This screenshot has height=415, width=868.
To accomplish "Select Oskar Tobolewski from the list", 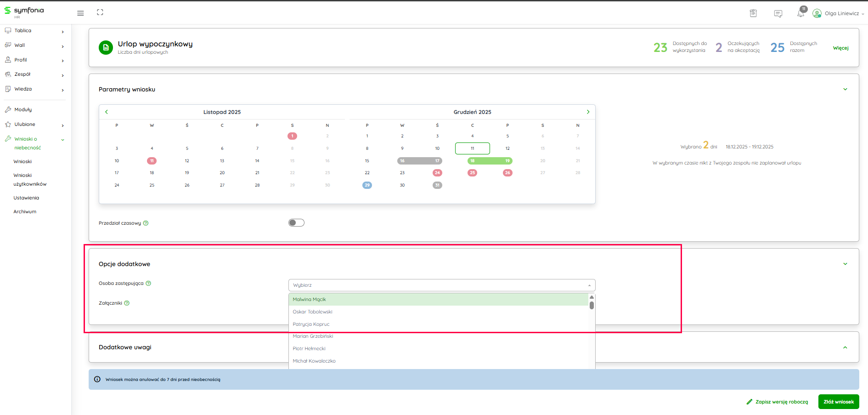I will point(312,312).
